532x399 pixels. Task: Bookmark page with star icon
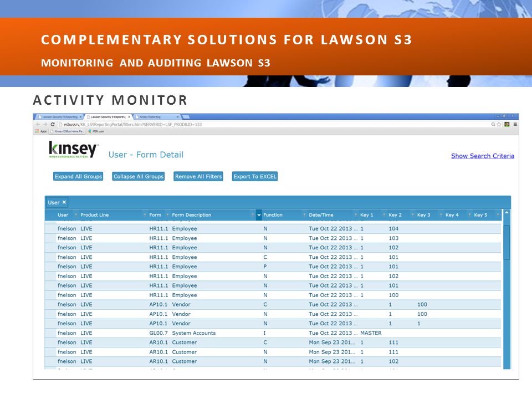click(x=499, y=125)
